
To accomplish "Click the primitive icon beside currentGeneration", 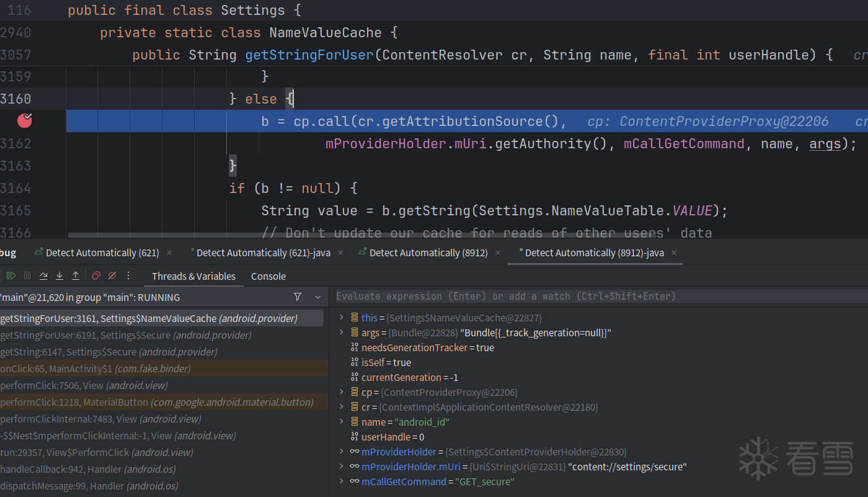I will tap(355, 377).
